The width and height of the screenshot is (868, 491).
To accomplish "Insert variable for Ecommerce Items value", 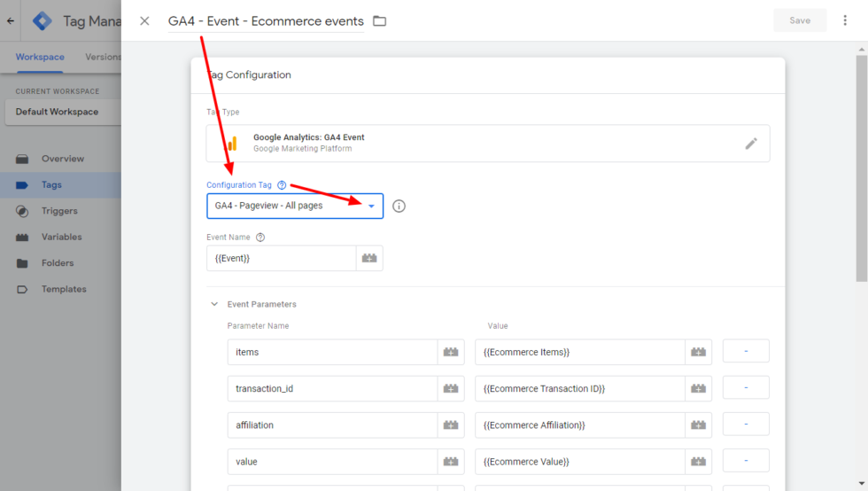I will click(698, 353).
